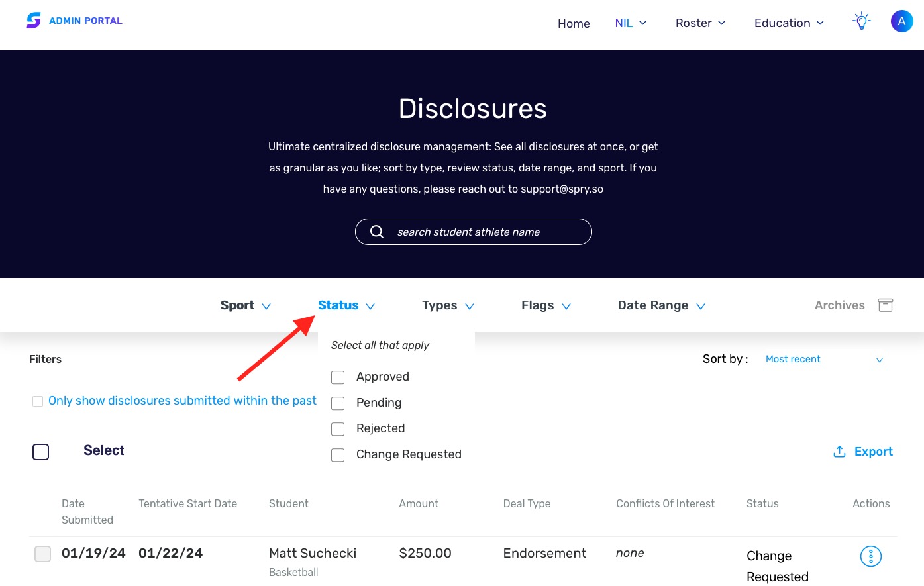
Task: Open the Sport filter dropdown
Action: (x=245, y=305)
